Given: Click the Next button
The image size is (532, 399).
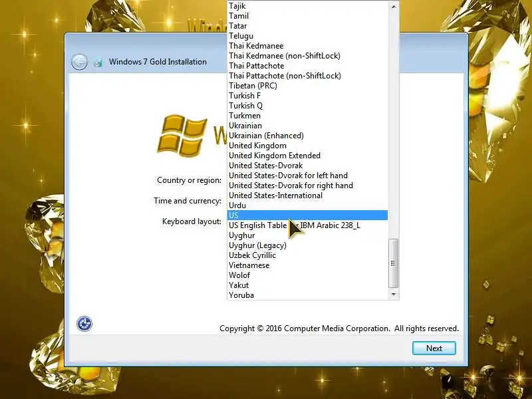Looking at the screenshot, I should 434,348.
